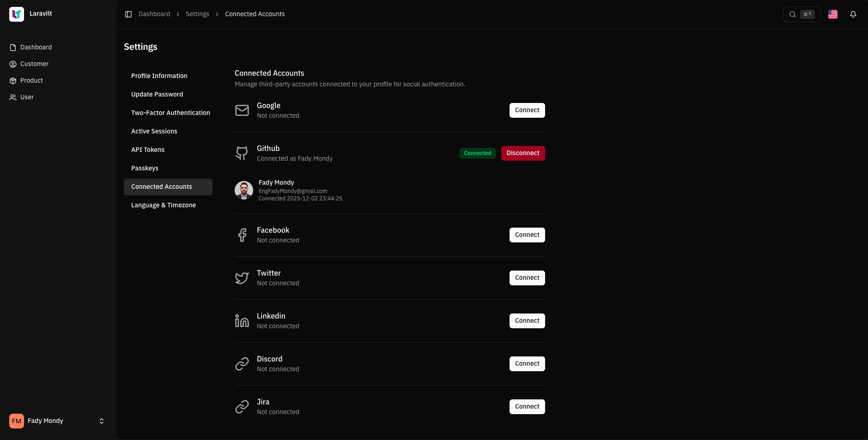Click the Facebook icon
This screenshot has height=440, width=868.
point(242,235)
